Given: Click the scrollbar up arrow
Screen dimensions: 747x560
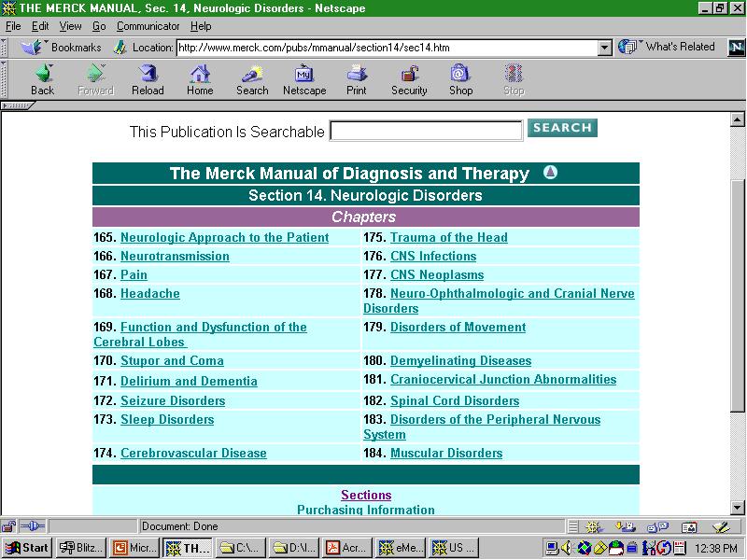Looking at the screenshot, I should pos(737,119).
